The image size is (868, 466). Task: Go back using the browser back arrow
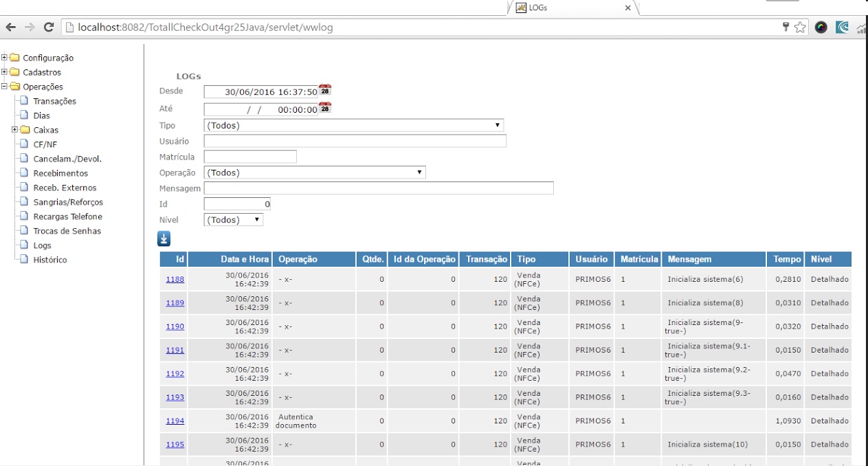pyautogui.click(x=10, y=27)
